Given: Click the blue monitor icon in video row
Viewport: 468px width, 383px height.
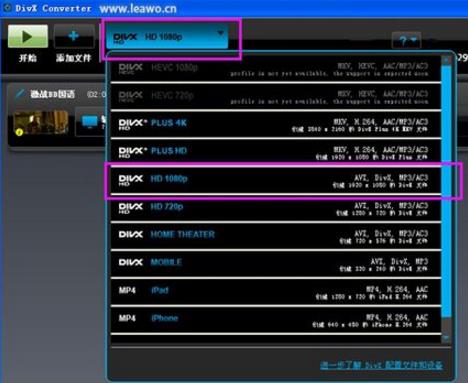Looking at the screenshot, I should point(90,122).
